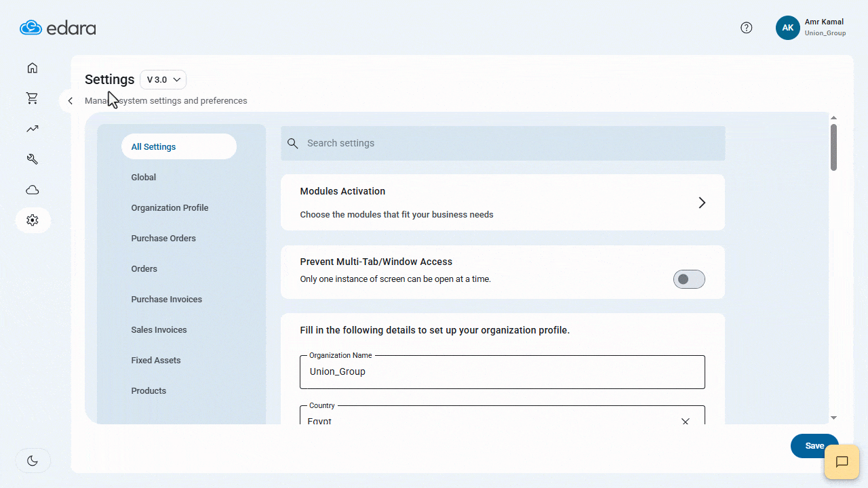This screenshot has height=488, width=868.
Task: Click the scrollbar down arrow
Action: [x=833, y=418]
